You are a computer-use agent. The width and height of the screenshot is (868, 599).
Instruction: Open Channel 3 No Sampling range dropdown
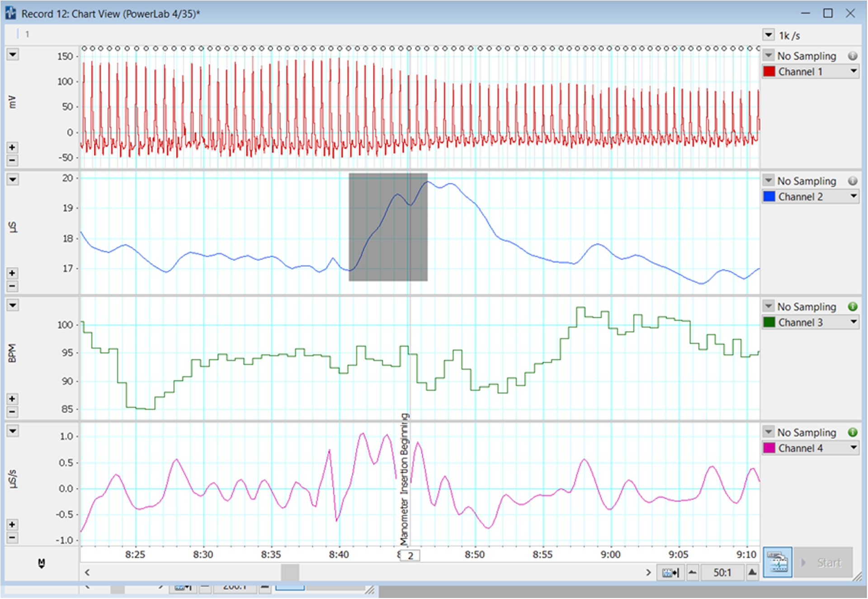click(x=769, y=306)
